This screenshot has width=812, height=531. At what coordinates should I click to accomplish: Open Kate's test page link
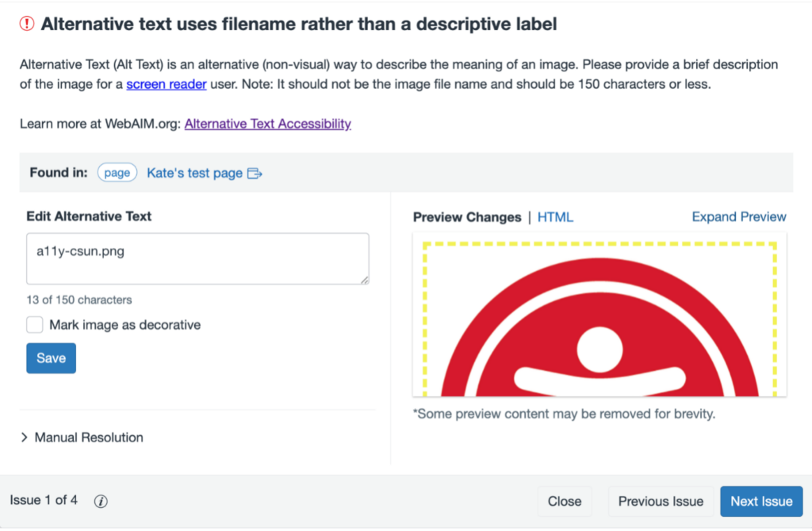coord(195,173)
